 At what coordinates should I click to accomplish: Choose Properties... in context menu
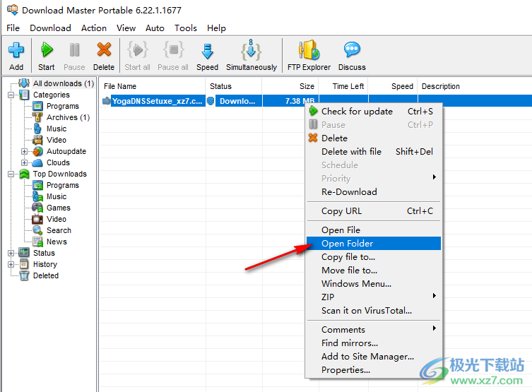click(x=374, y=370)
